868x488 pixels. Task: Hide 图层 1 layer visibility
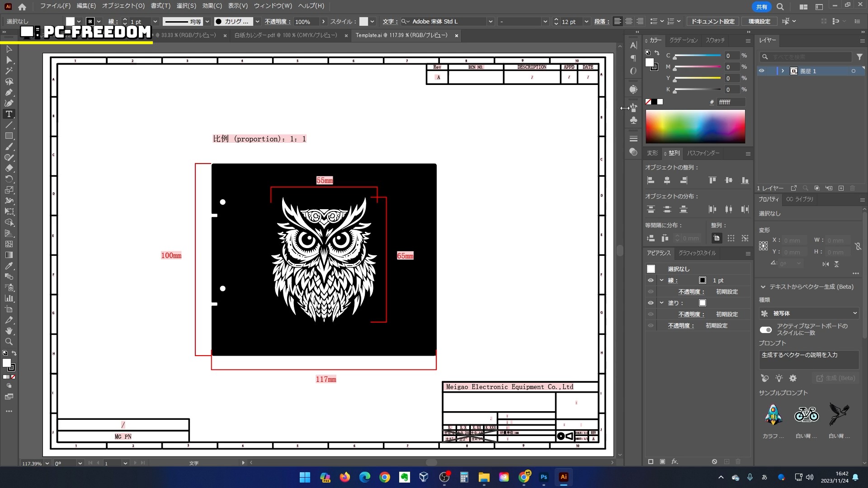pos(761,71)
